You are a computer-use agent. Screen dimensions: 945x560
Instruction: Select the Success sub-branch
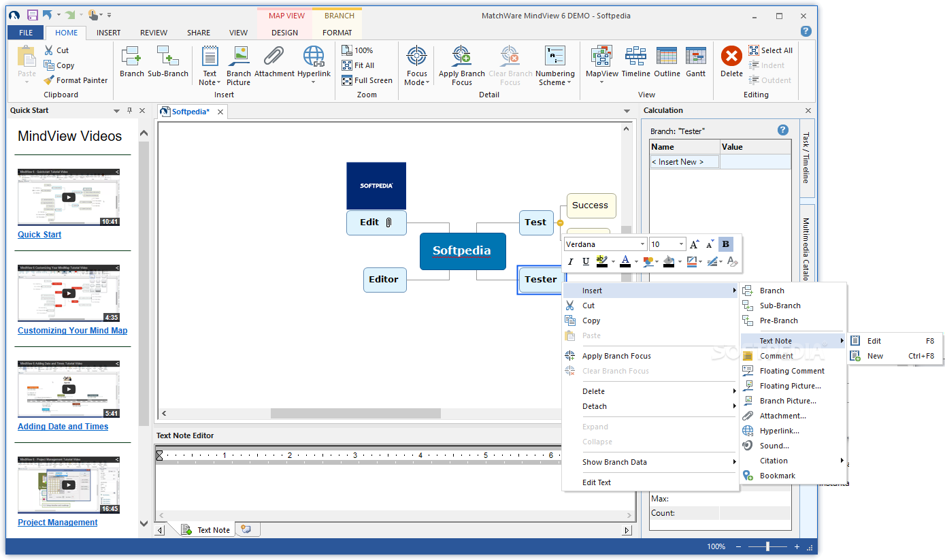591,205
